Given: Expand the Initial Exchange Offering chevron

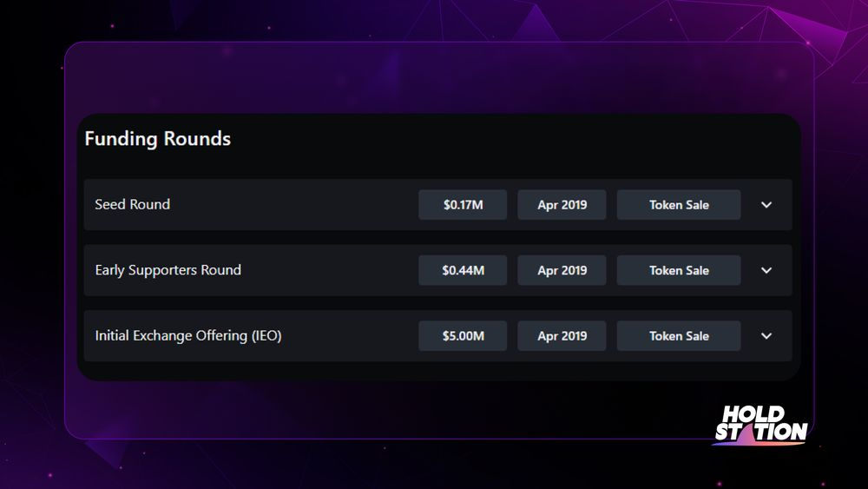Looking at the screenshot, I should click(766, 335).
